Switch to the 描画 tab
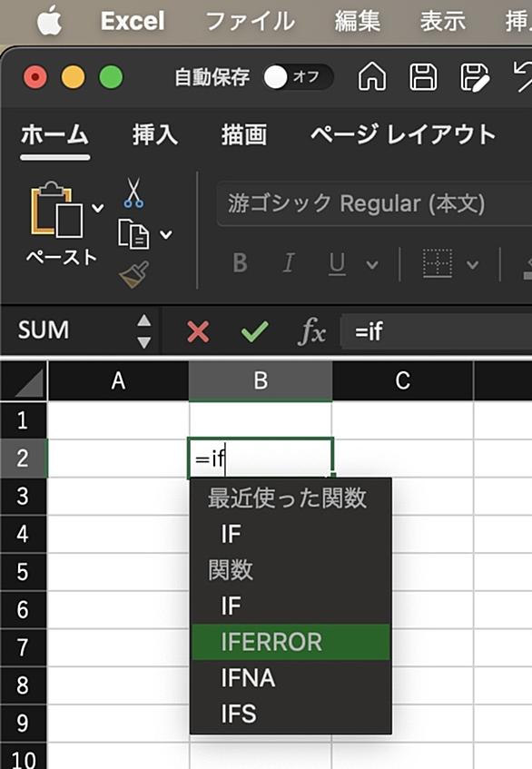The image size is (532, 769). point(244,135)
